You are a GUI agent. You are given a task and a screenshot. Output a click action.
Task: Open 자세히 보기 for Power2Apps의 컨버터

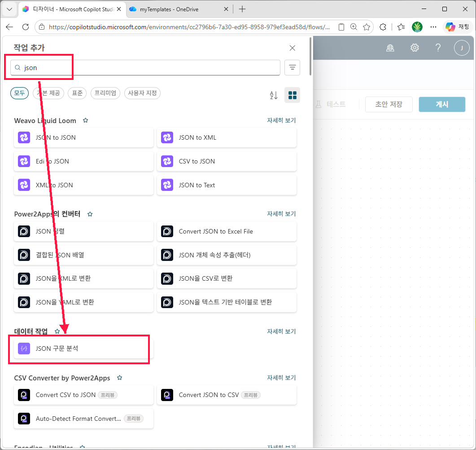pyautogui.click(x=281, y=214)
